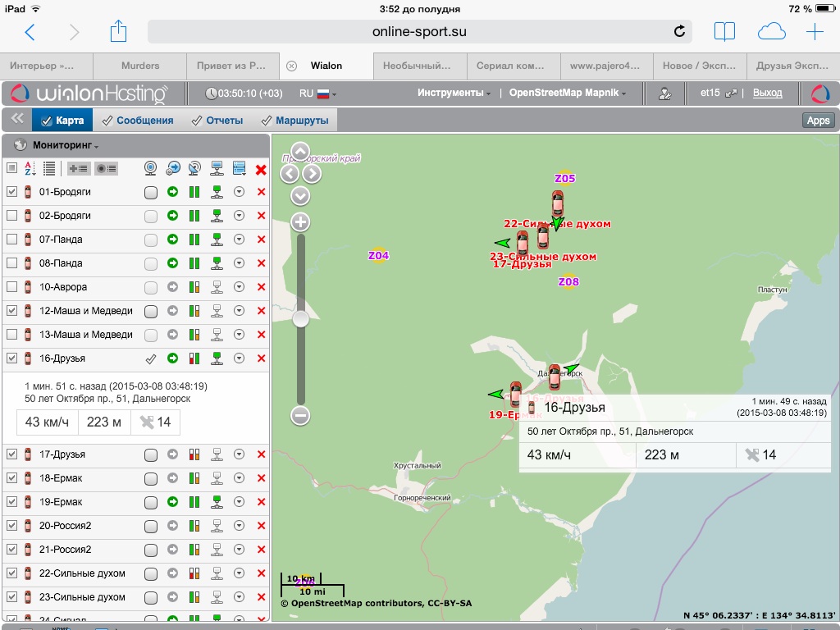
Task: Open the Отчеты tab
Action: (x=217, y=121)
